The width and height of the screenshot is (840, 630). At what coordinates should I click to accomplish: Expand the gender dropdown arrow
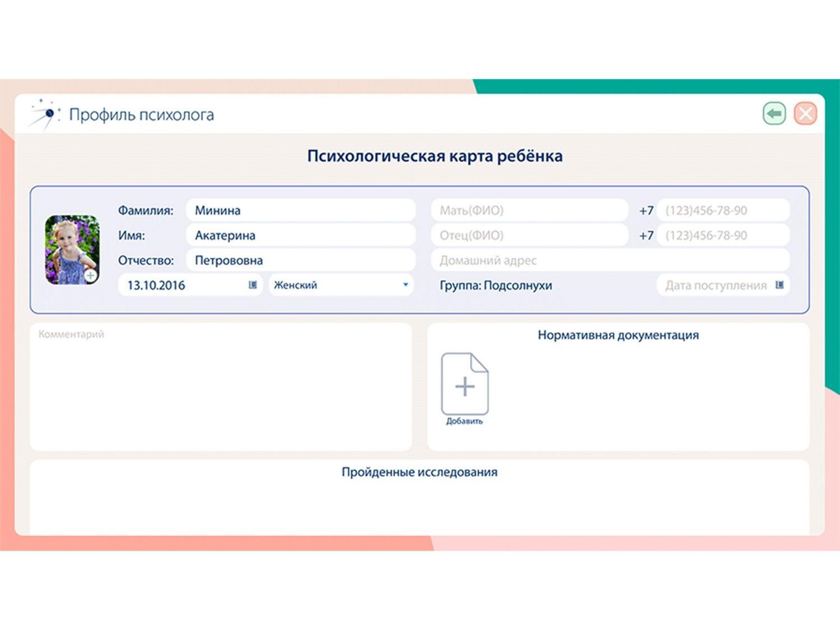click(405, 285)
